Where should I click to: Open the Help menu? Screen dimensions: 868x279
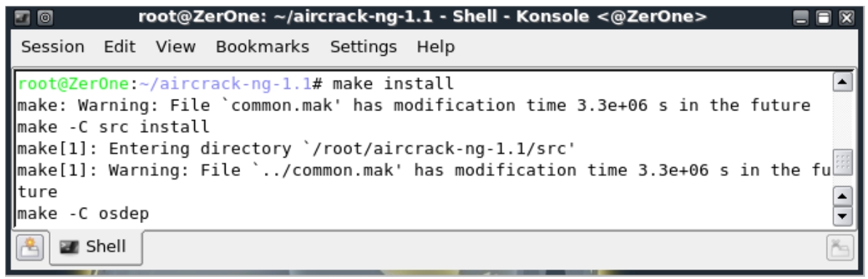pos(436,47)
